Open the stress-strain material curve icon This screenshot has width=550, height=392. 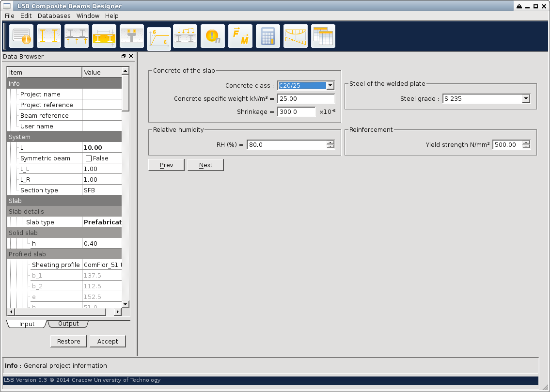(x=159, y=38)
